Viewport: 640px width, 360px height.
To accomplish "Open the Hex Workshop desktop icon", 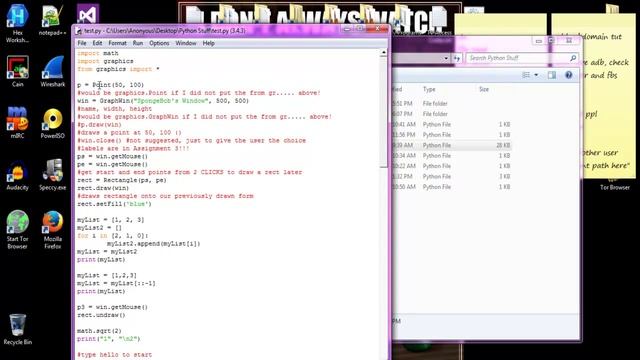I will point(18,24).
